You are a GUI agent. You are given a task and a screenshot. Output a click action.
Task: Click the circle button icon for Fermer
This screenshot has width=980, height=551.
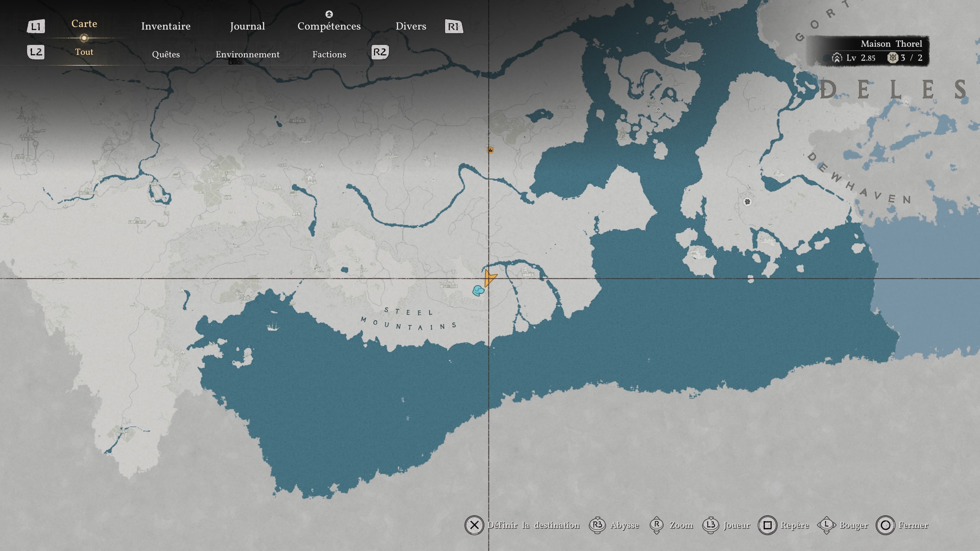click(x=885, y=525)
